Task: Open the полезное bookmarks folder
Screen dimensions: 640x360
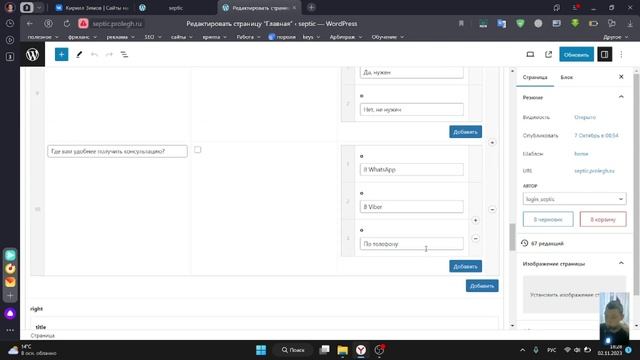Action: click(x=43, y=37)
